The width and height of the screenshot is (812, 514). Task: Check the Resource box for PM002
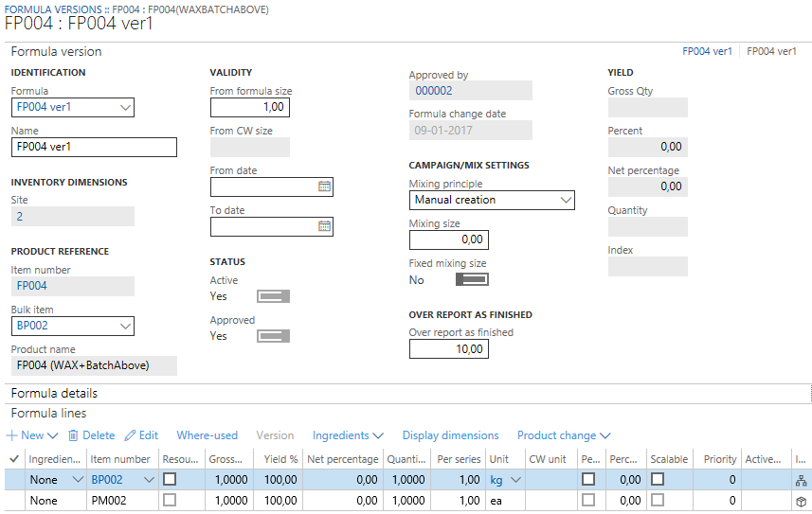coord(170,500)
